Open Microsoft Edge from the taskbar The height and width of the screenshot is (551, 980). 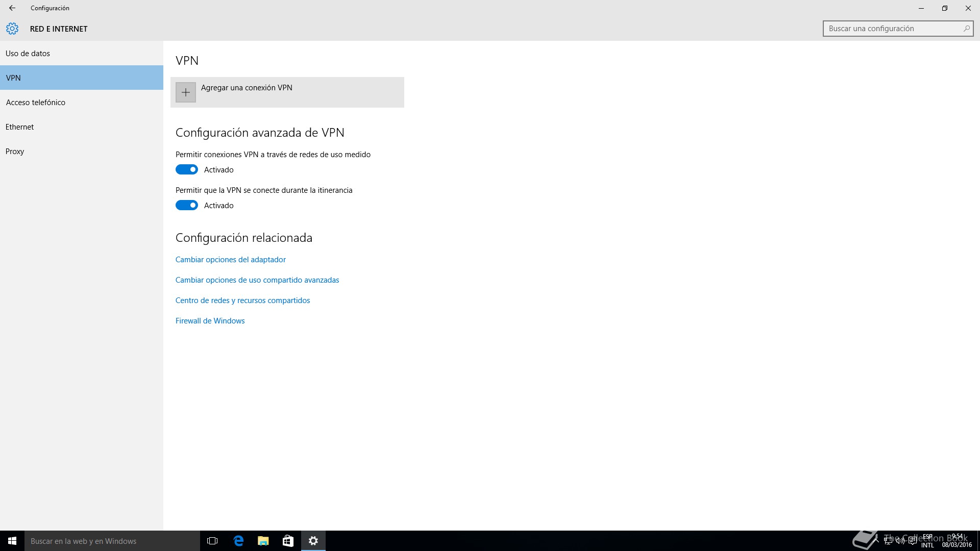click(238, 541)
